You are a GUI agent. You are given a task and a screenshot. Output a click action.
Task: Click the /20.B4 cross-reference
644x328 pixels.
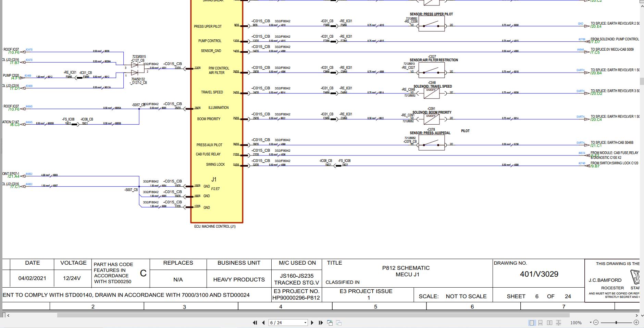(596, 73)
